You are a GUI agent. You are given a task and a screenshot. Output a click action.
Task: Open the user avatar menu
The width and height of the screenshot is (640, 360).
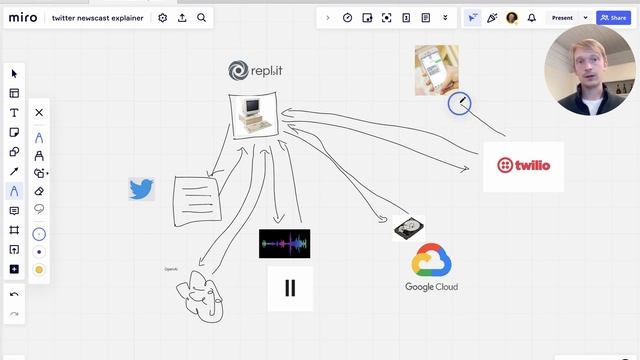512,18
